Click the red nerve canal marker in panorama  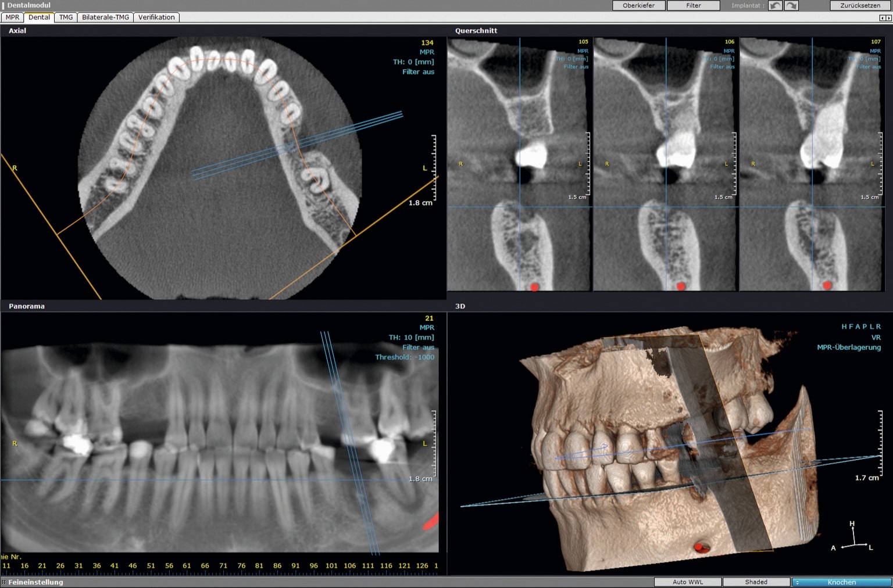[430, 522]
